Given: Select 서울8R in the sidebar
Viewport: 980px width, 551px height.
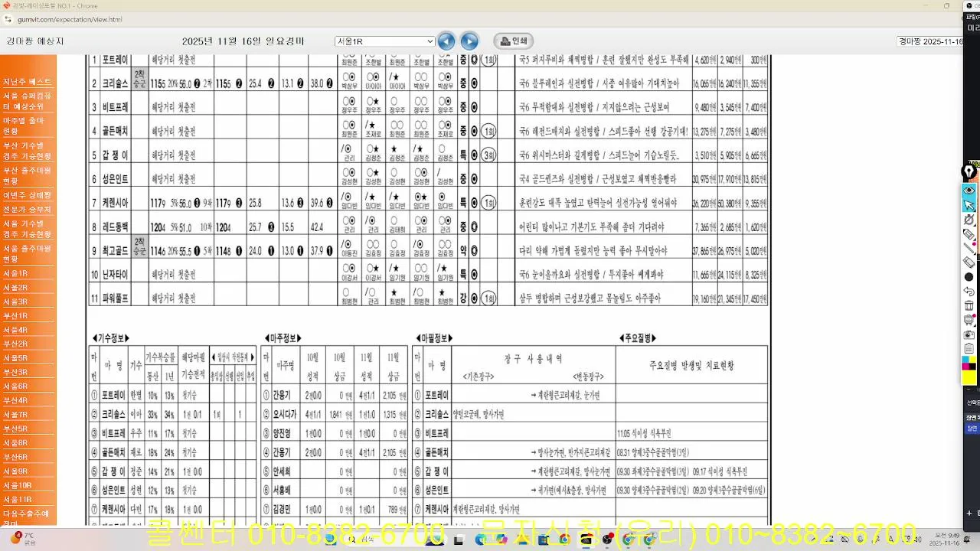Looking at the screenshot, I should click(x=15, y=443).
